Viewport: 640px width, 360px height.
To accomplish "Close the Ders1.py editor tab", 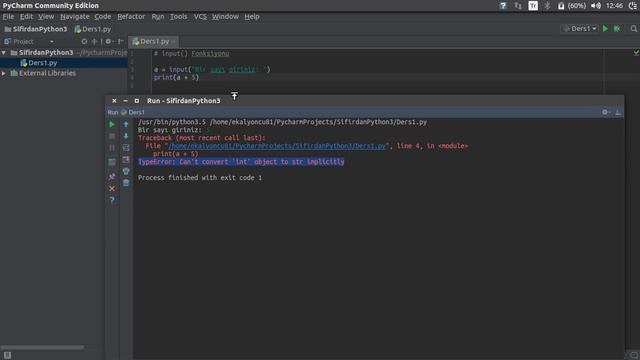I will pos(173,42).
